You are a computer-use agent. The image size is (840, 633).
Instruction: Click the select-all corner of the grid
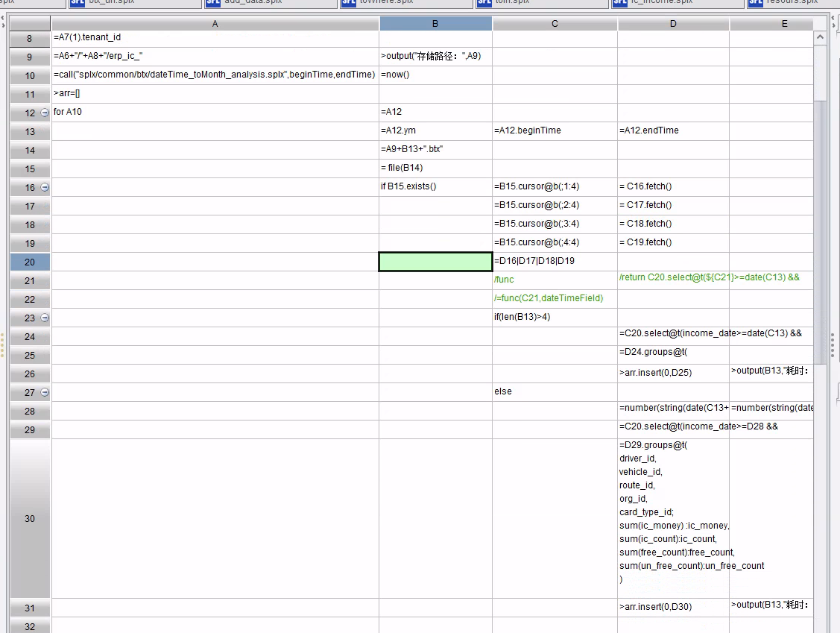pos(30,24)
